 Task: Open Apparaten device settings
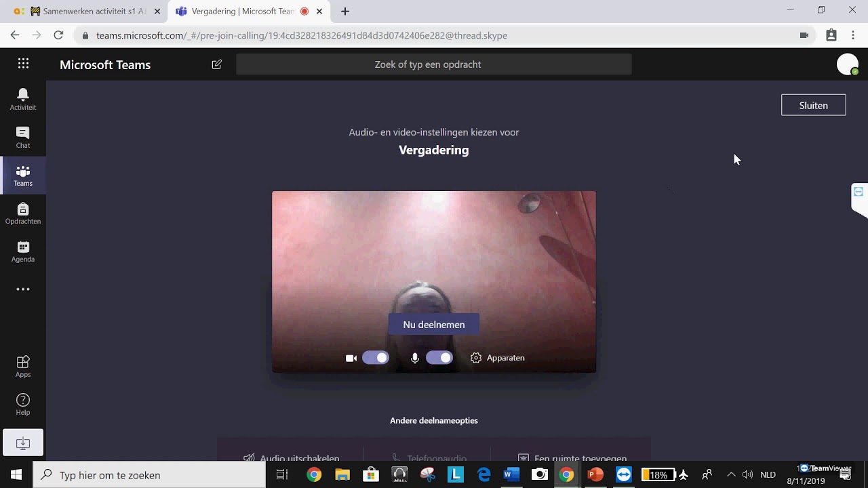click(498, 358)
